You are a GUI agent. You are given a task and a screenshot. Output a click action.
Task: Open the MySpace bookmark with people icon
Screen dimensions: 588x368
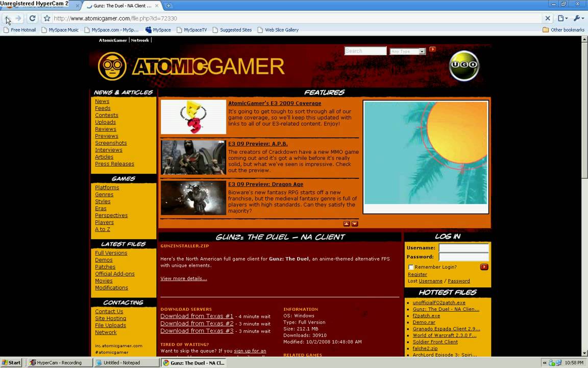pos(158,30)
